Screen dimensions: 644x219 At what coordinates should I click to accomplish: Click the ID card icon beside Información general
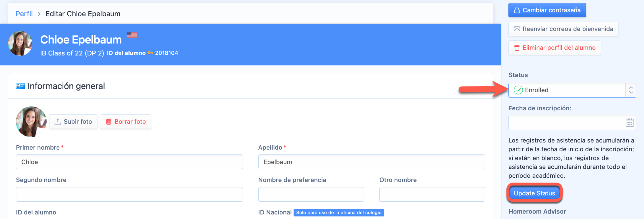pyautogui.click(x=20, y=86)
